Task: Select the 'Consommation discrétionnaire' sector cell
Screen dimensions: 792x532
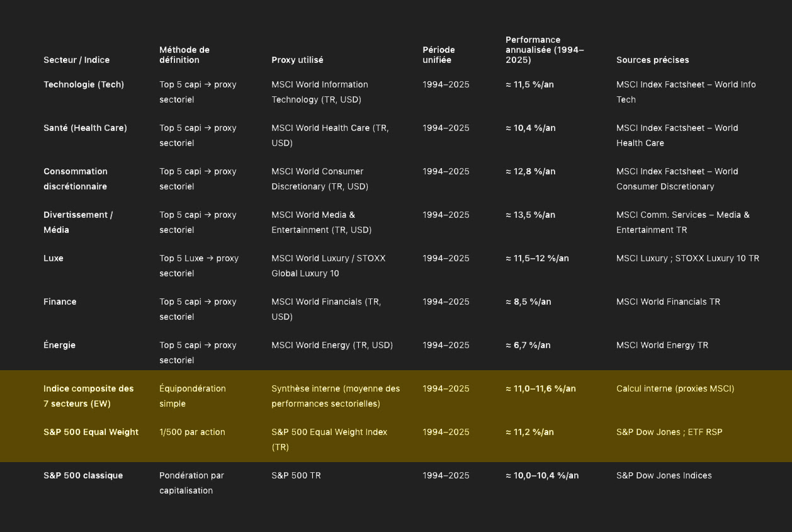Action: point(76,179)
